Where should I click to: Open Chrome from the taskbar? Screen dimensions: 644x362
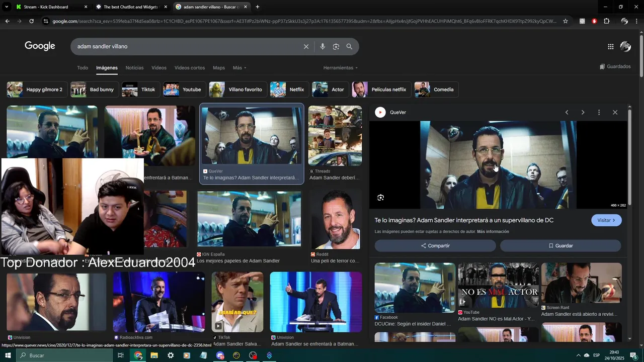[138, 355]
